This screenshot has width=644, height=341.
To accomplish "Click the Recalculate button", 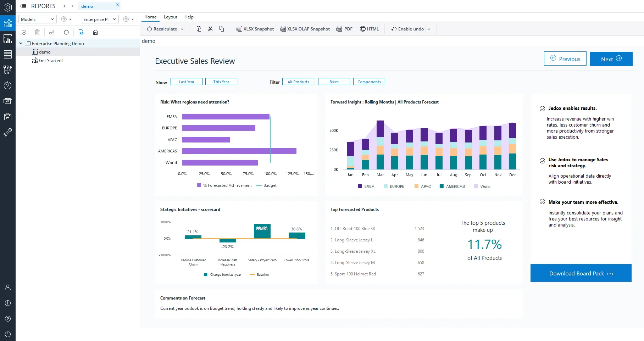I will click(162, 29).
